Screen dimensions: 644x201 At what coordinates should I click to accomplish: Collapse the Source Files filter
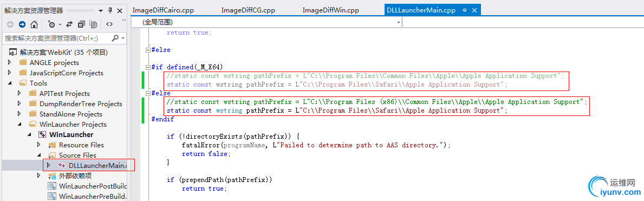39,155
